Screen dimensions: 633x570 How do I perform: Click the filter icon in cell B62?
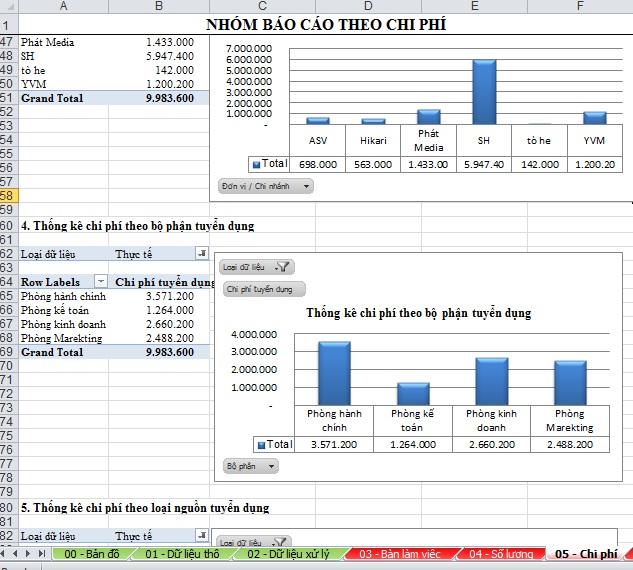[x=202, y=255]
